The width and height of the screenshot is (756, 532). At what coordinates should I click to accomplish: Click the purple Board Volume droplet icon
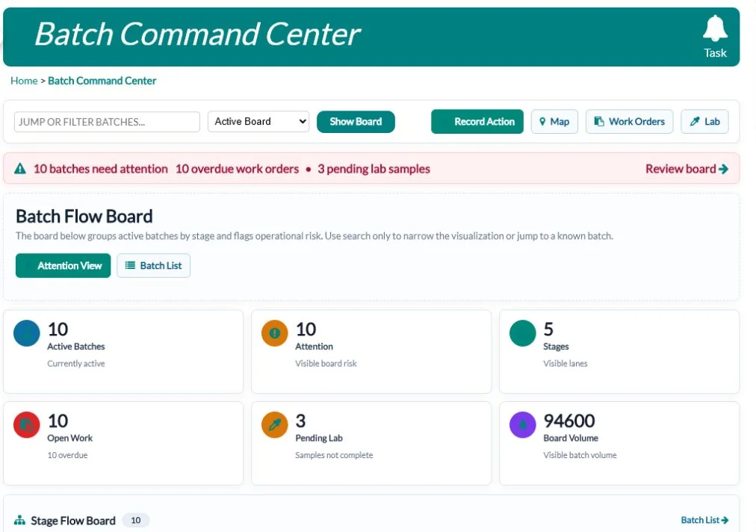click(523, 425)
